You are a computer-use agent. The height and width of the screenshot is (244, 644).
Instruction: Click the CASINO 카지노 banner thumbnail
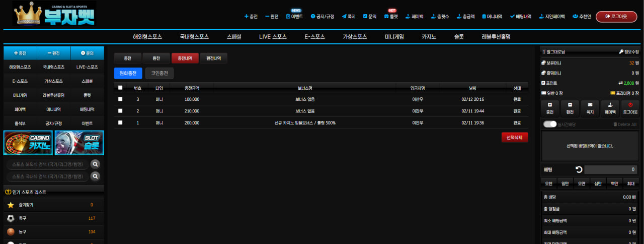(28, 143)
